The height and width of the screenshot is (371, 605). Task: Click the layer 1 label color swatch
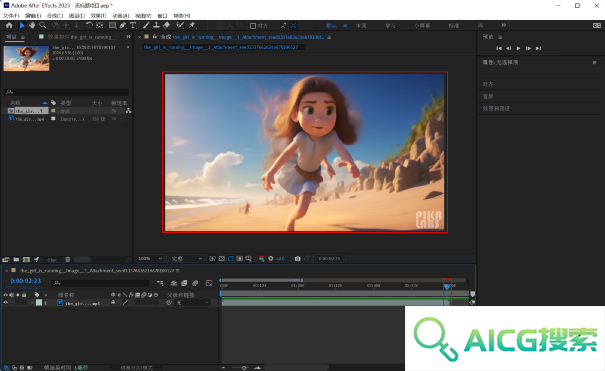coord(39,303)
